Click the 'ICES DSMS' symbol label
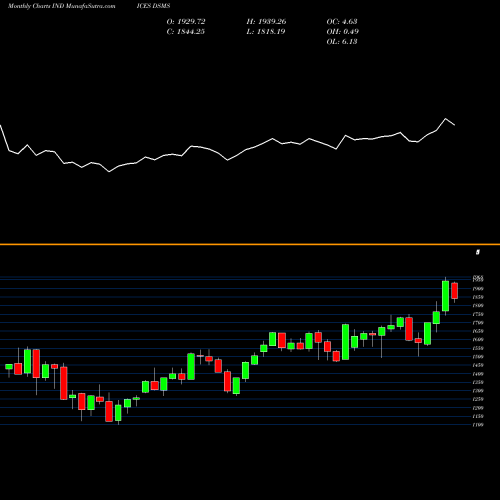The image size is (500, 500). pyautogui.click(x=153, y=6)
